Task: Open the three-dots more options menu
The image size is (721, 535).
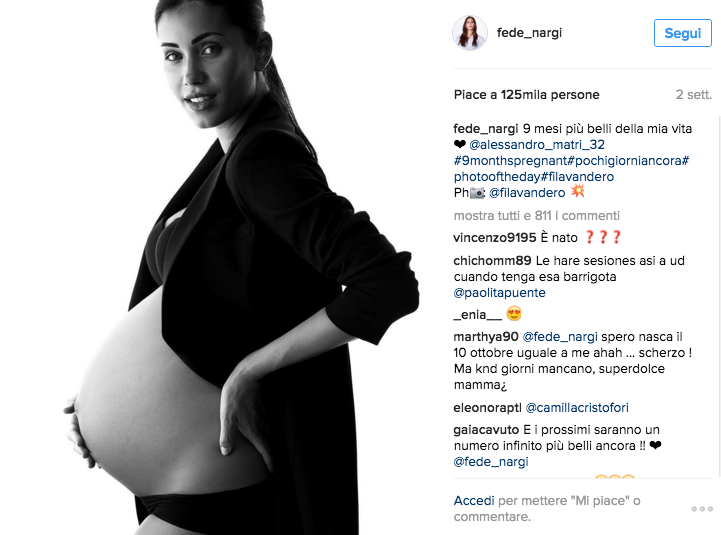Action: pos(702,509)
